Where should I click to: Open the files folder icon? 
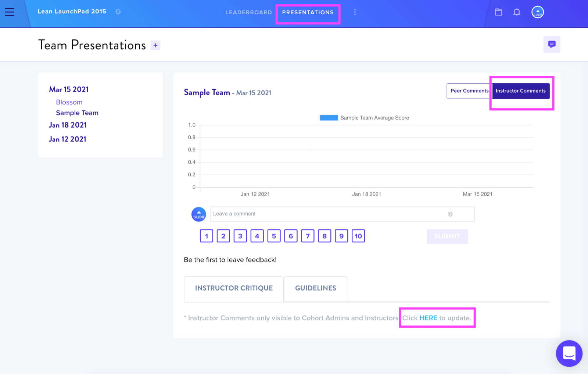[x=498, y=12]
